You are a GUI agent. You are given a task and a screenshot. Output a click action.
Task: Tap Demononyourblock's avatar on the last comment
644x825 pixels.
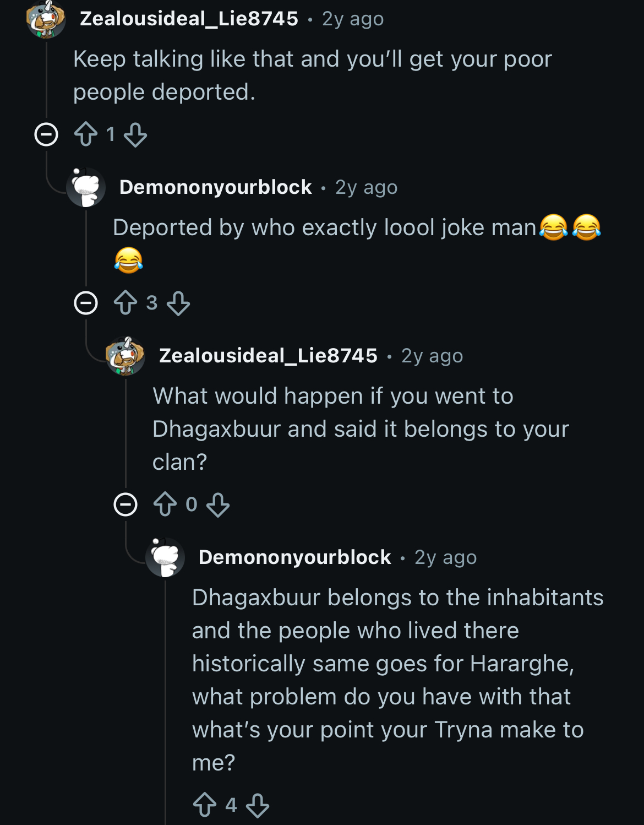pos(165,557)
